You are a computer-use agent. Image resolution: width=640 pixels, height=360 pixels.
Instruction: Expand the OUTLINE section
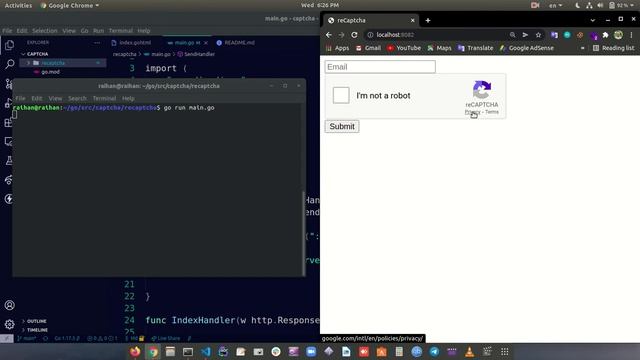(x=36, y=321)
